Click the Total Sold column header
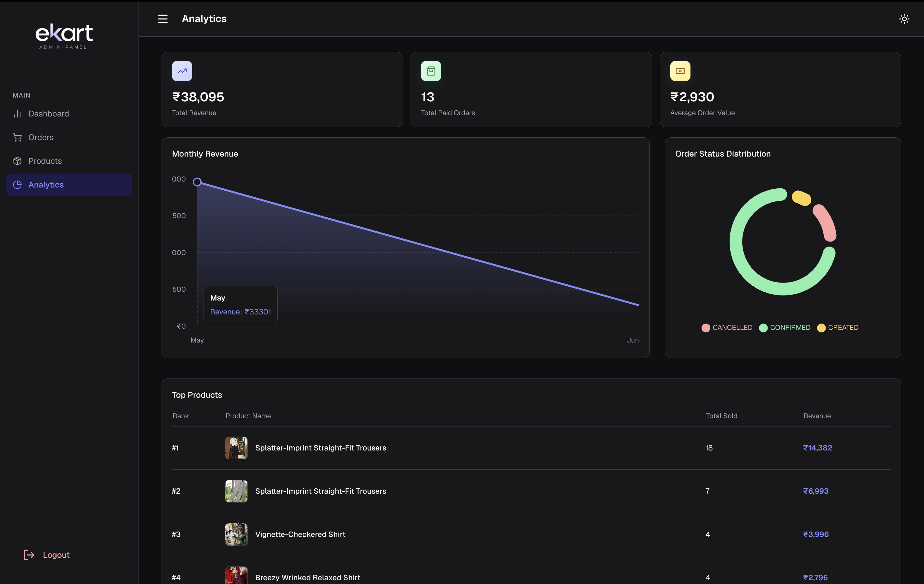This screenshot has height=584, width=924. [x=721, y=416]
